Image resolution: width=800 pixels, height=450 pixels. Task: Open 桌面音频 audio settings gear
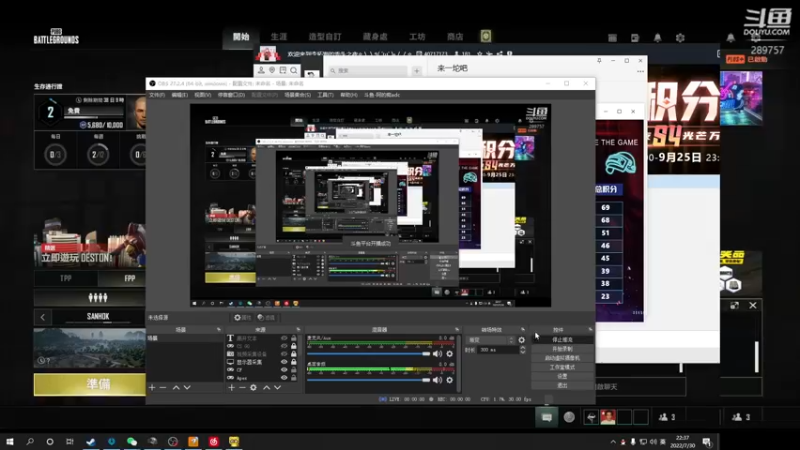coord(449,380)
